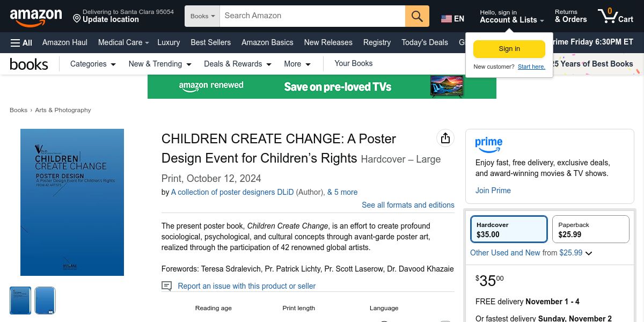Click Arts & Photography breadcrumb
644x322 pixels.
63,110
